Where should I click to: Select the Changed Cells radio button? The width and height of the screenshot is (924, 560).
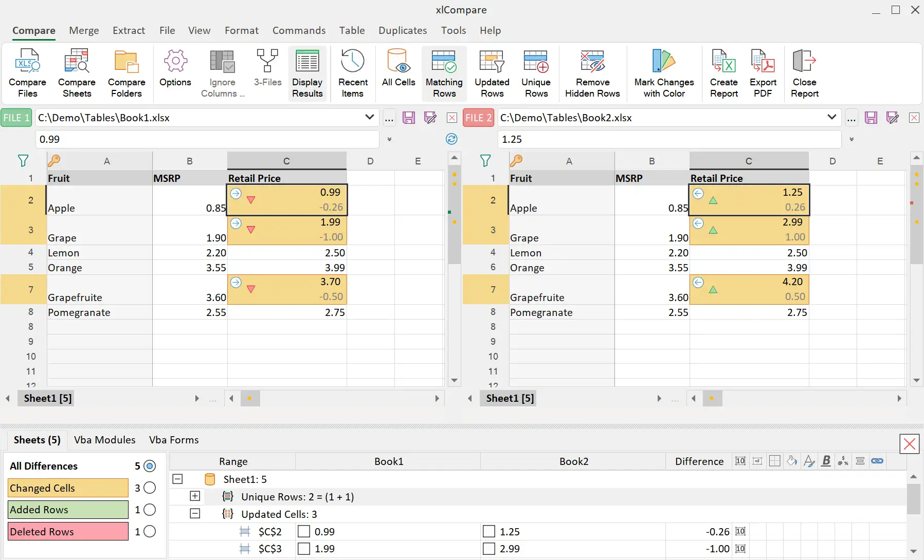click(x=150, y=488)
